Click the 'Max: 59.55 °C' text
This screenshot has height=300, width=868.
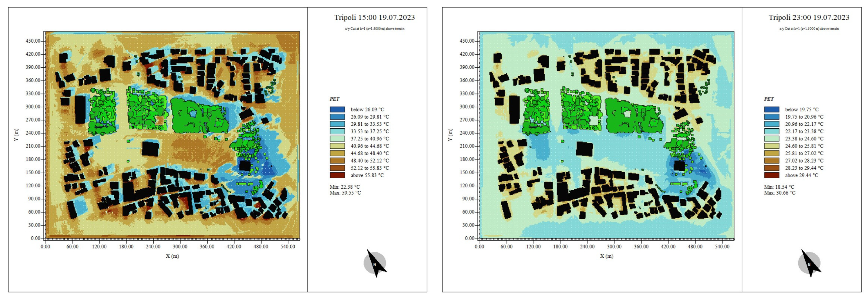tap(345, 193)
